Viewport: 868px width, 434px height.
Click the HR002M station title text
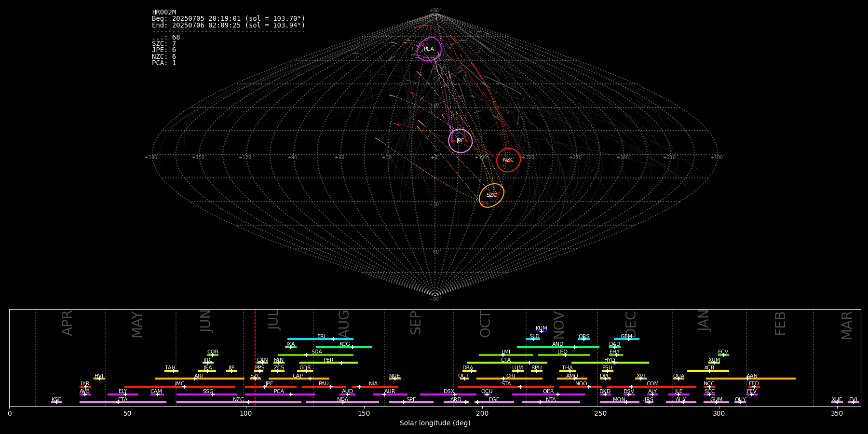[164, 13]
